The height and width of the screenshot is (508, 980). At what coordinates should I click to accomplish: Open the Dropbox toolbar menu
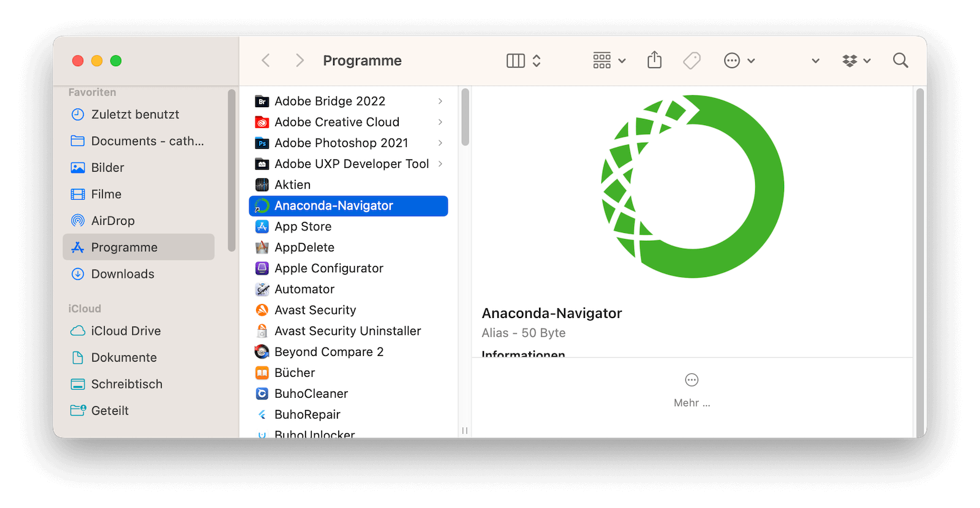pos(856,60)
